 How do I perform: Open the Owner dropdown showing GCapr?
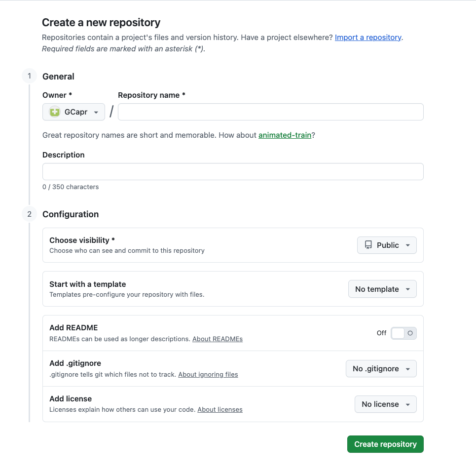point(73,112)
